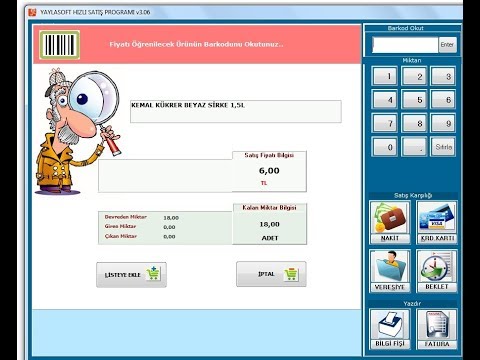Tap keypad digit 8
480x360 pixels.
[414, 123]
